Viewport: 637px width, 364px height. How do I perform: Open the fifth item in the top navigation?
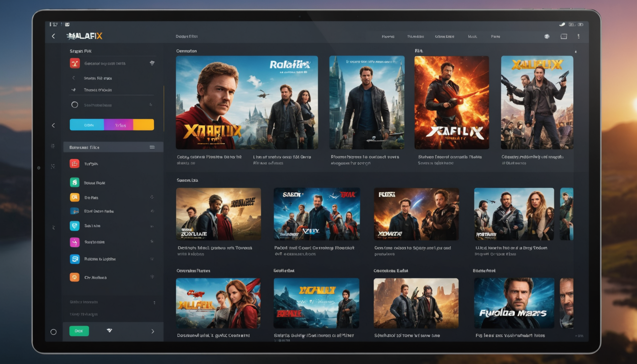tap(495, 37)
